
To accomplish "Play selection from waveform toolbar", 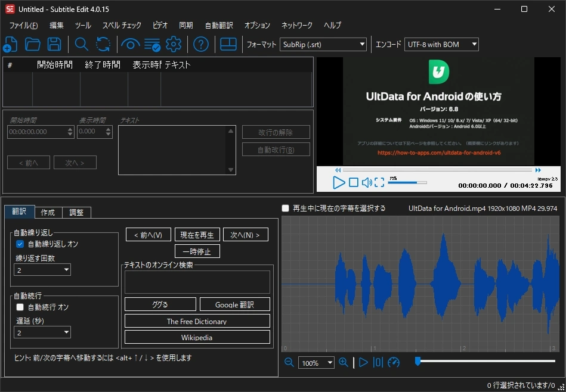I will [x=363, y=362].
